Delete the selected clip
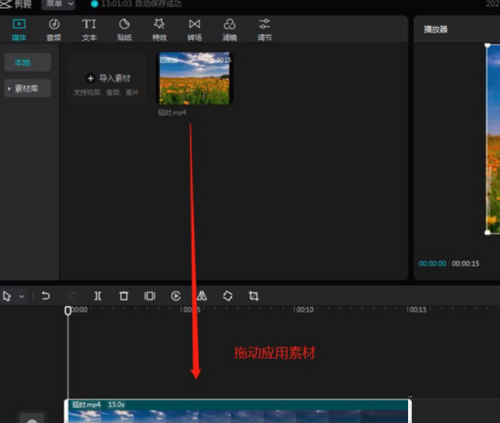 (x=124, y=296)
